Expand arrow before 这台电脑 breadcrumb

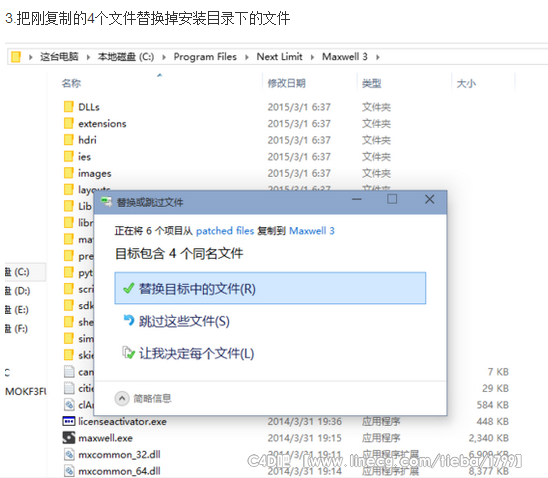31,57
